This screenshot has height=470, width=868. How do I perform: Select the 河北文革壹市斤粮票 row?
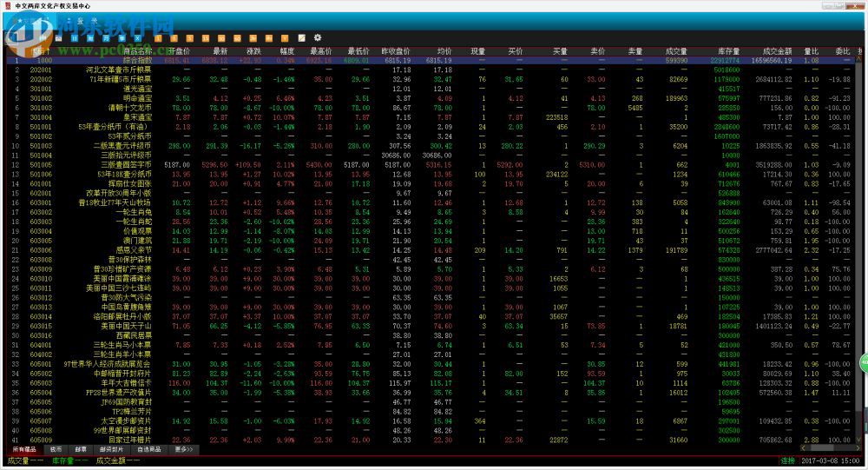tap(431, 70)
